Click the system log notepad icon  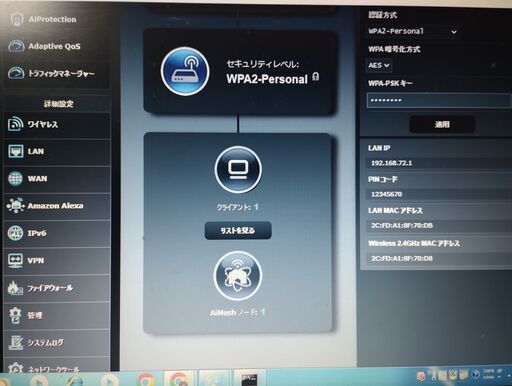(15, 343)
